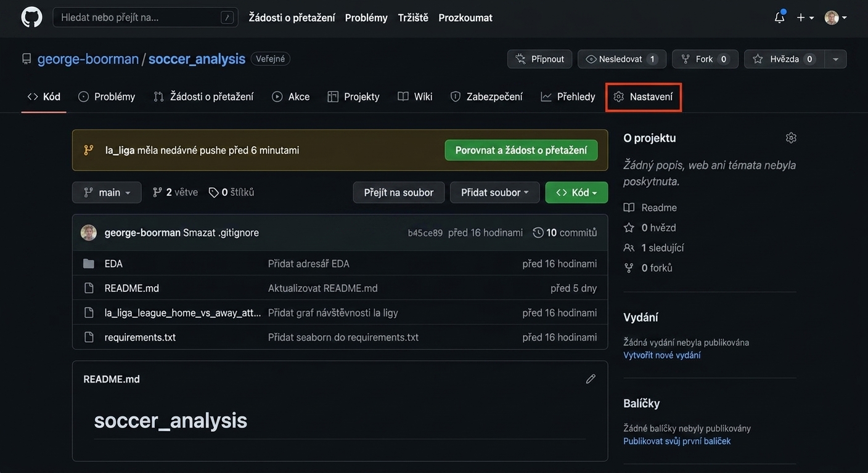The image size is (868, 473).
Task: Switch to the Problémy repository tab
Action: point(107,97)
